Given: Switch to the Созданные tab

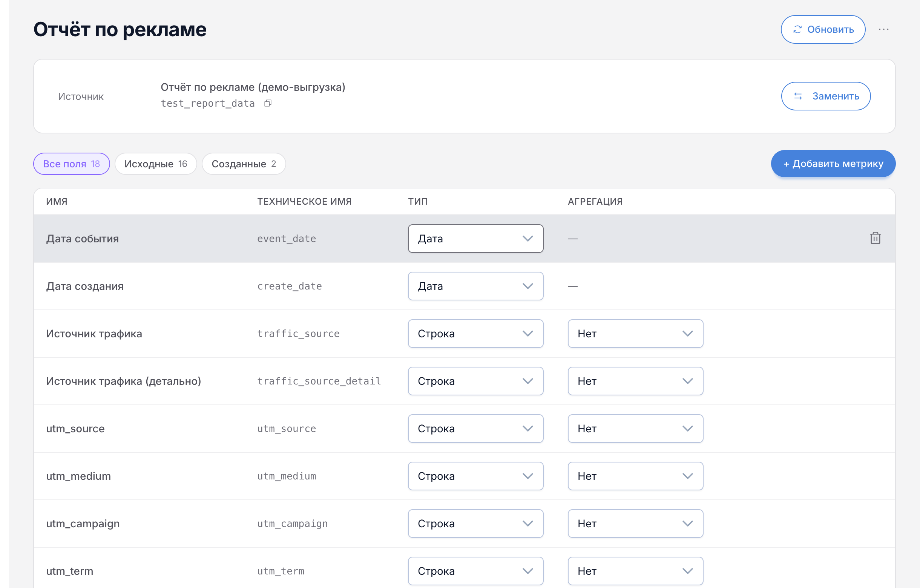Looking at the screenshot, I should [x=244, y=164].
